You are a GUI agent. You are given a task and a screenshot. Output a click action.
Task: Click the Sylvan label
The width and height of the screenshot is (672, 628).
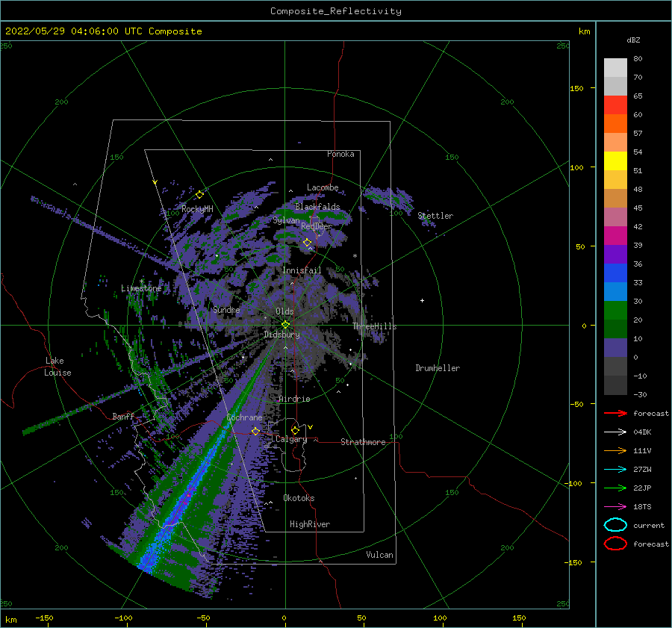click(x=286, y=220)
